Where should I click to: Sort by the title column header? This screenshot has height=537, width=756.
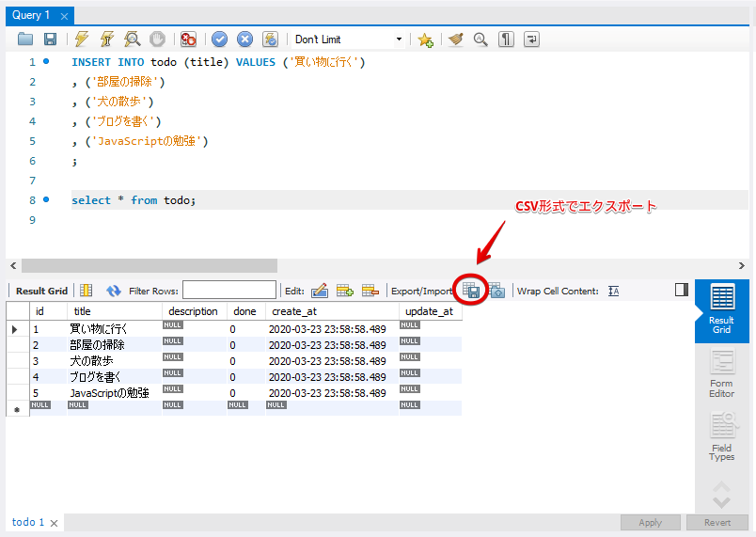coord(115,311)
